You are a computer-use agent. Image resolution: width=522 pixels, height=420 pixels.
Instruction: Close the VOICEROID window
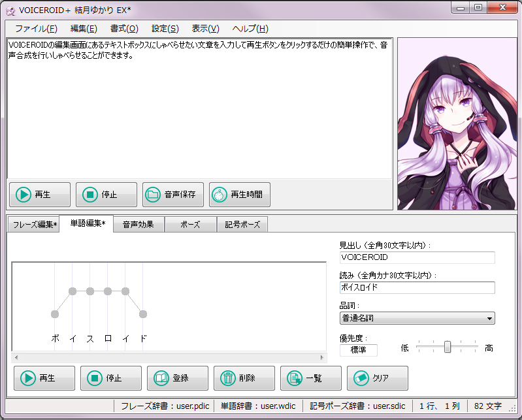[502, 8]
